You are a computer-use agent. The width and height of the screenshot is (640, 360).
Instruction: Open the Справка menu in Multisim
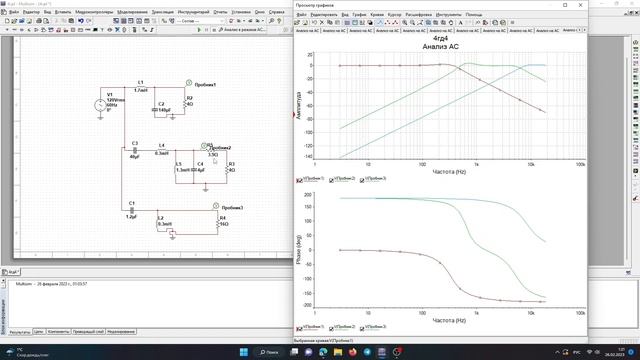coord(276,12)
